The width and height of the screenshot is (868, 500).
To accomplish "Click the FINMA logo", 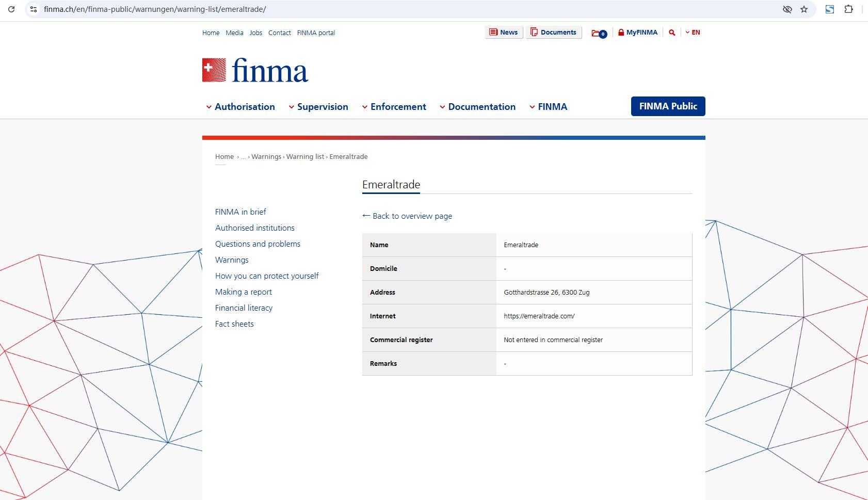I will pos(255,70).
